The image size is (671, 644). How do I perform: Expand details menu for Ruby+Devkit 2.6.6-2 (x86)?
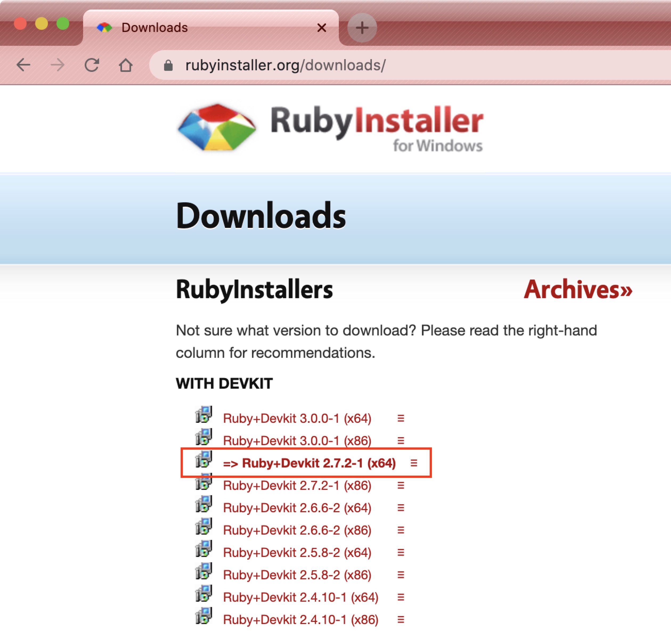click(401, 530)
